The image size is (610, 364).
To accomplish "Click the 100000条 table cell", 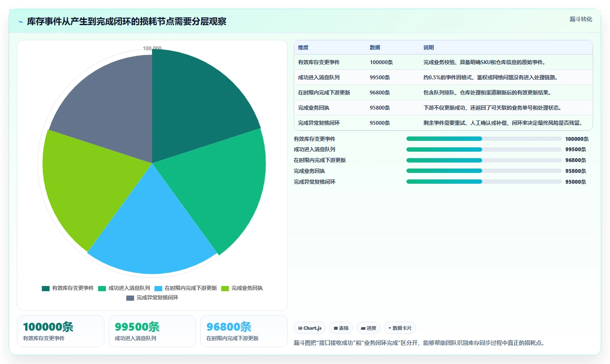I will click(381, 62).
